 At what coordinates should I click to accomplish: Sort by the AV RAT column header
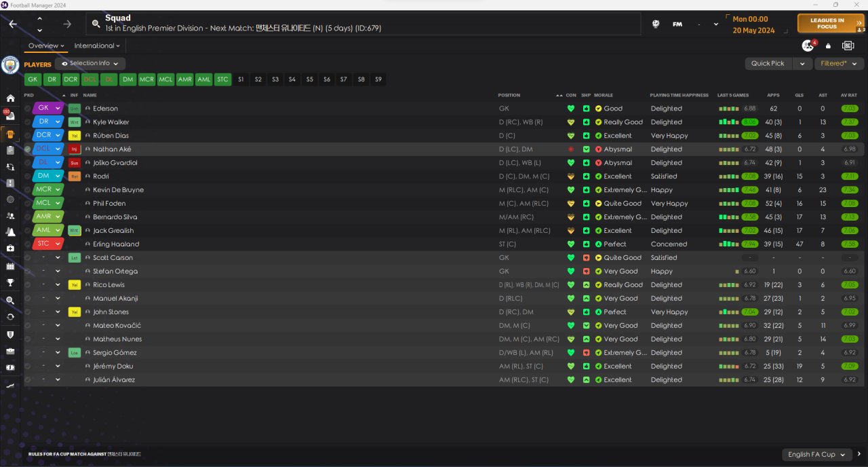(849, 95)
